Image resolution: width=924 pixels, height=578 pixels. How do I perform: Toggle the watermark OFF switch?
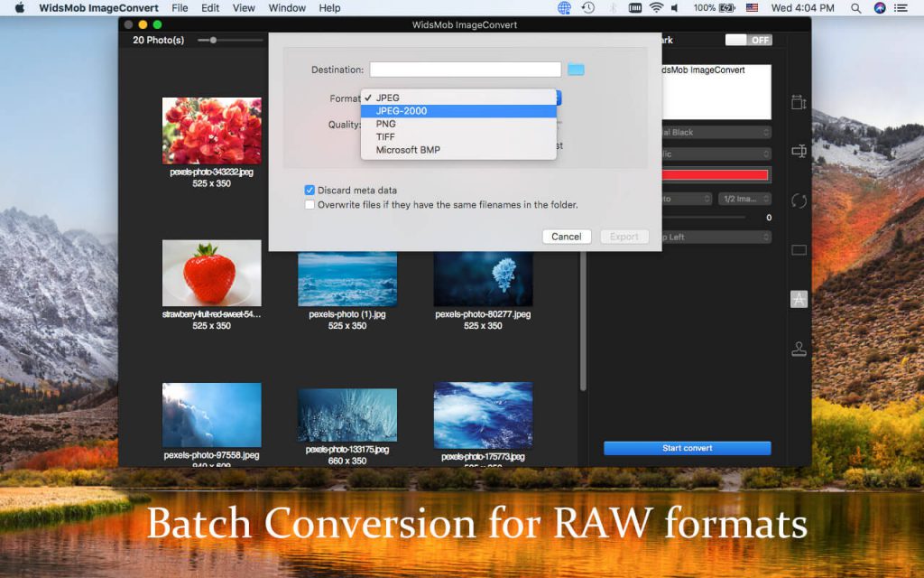pyautogui.click(x=746, y=40)
